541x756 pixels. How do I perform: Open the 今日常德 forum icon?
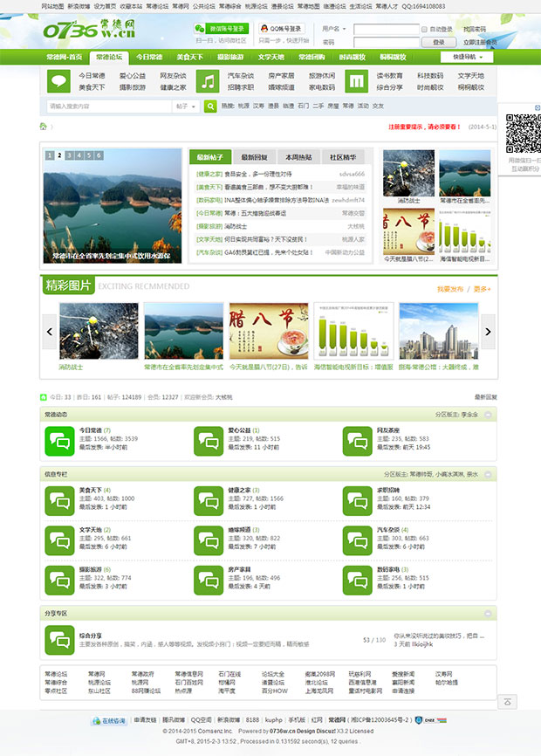(59, 442)
